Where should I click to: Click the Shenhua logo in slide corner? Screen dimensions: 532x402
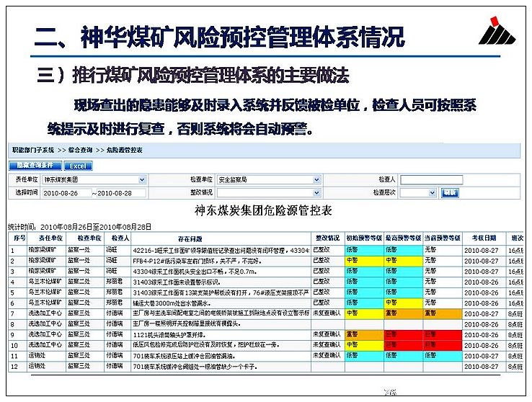497,31
